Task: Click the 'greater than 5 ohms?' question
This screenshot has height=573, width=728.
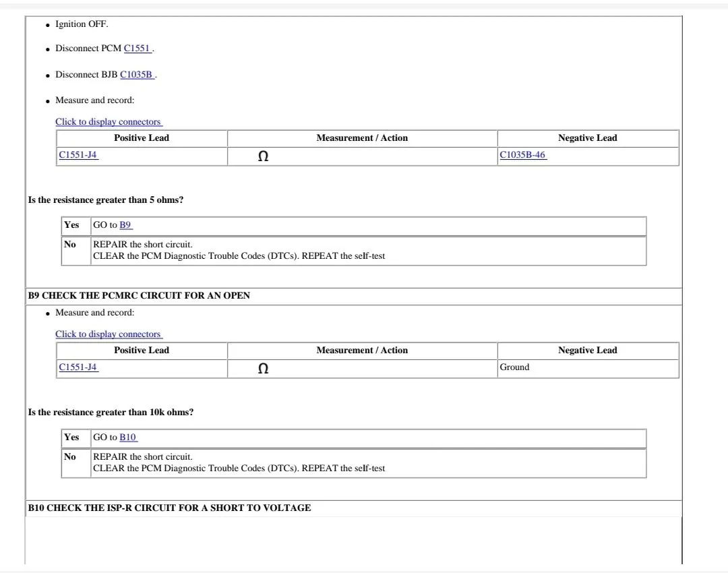Action: (x=106, y=200)
